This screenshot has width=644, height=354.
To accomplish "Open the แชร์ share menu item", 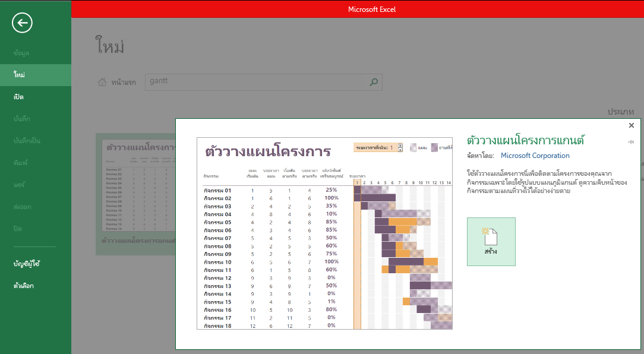I will point(35,185).
